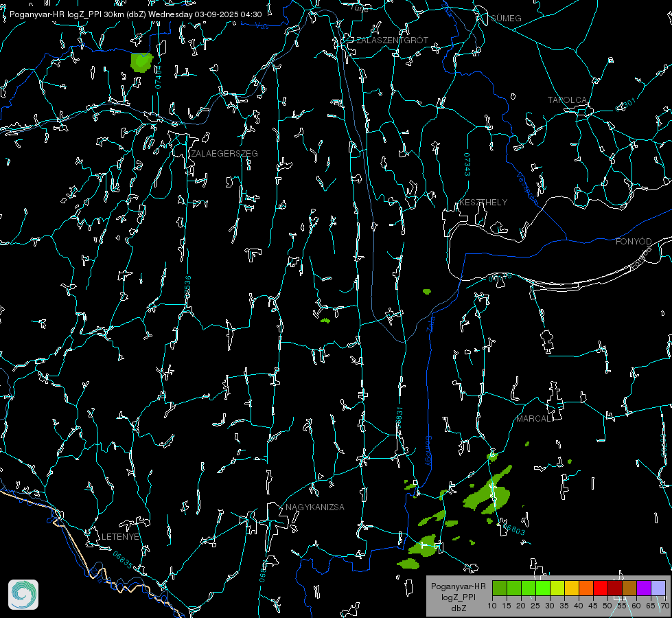Select the ZALAEGERSZEG city label
Image resolution: width=672 pixels, height=618 pixels.
(224, 154)
